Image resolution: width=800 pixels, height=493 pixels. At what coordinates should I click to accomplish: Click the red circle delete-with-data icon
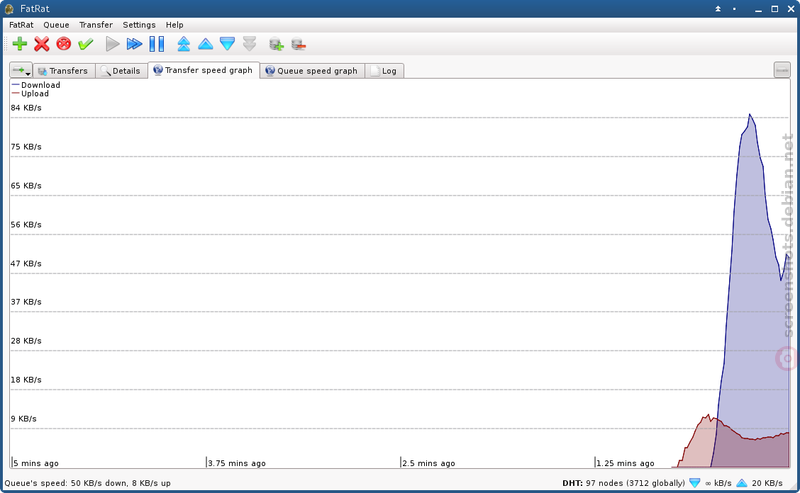pos(64,44)
